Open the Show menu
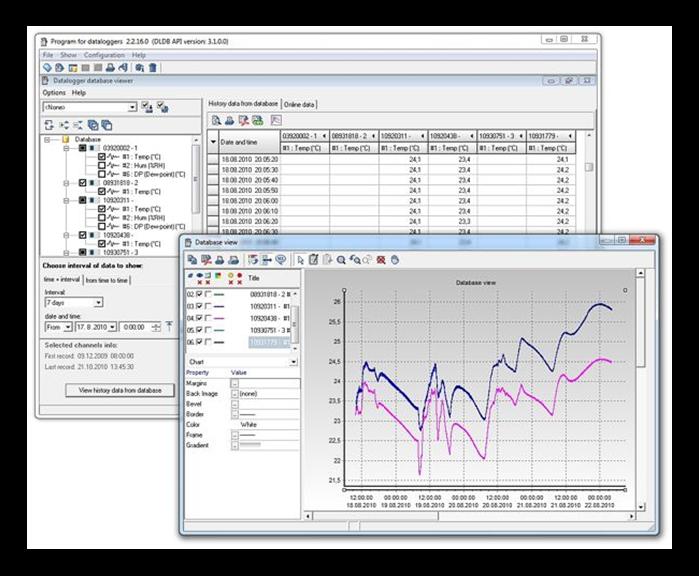Screen dimensions: 699x576 (x=68, y=55)
